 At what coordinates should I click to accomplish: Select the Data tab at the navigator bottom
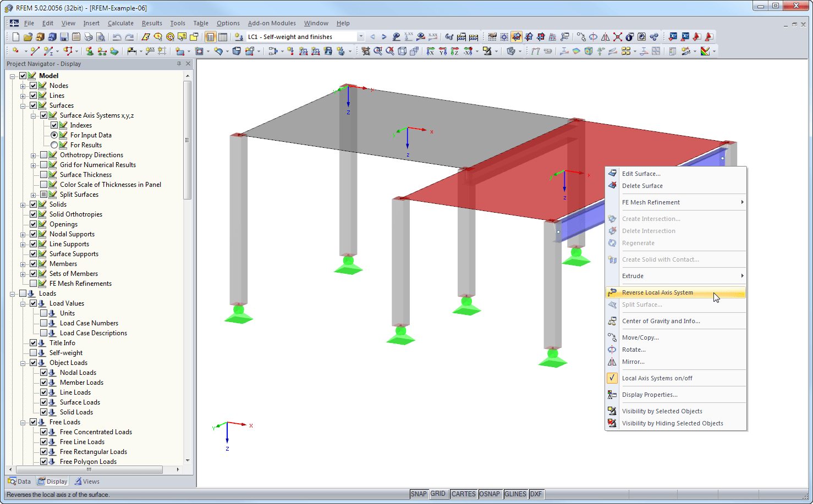point(19,481)
